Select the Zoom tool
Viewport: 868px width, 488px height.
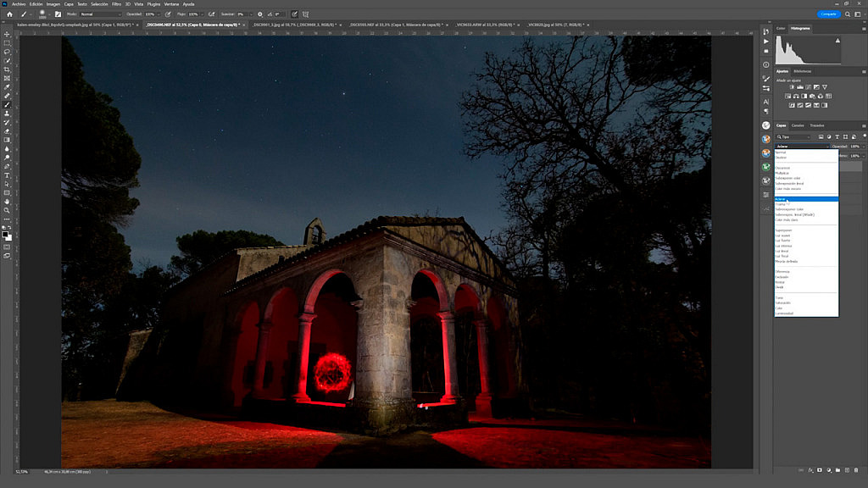pos(6,209)
